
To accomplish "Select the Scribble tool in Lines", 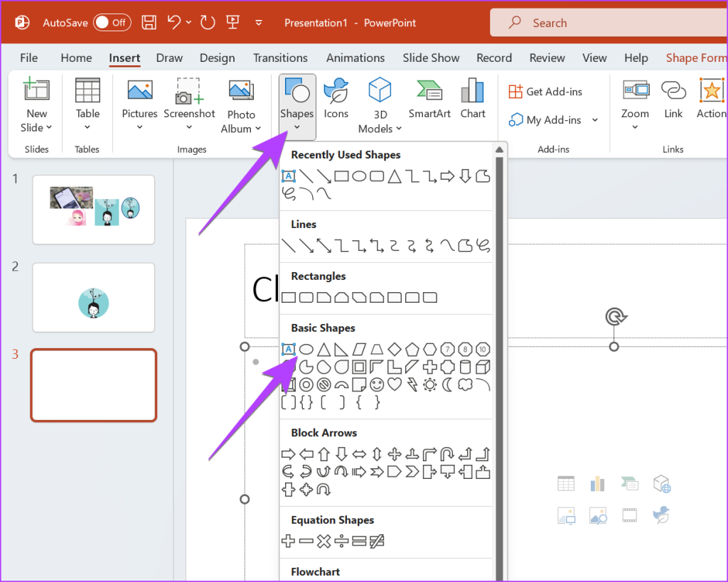I will click(483, 245).
